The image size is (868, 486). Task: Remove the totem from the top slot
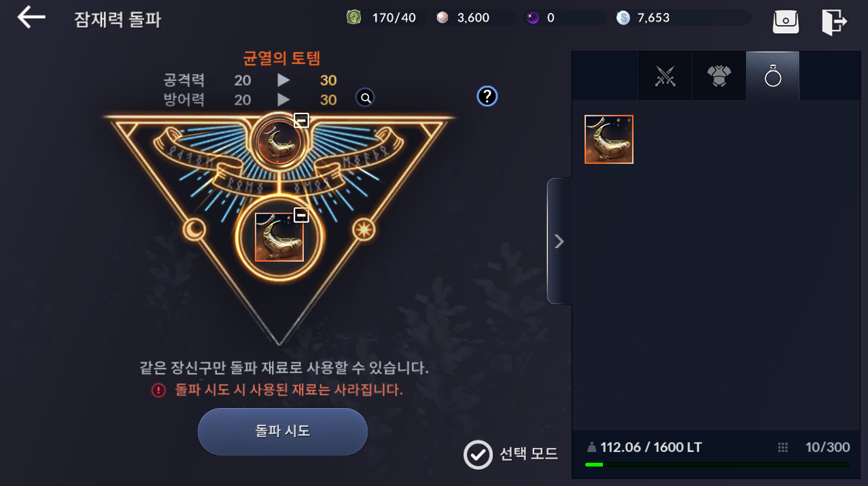[301, 121]
